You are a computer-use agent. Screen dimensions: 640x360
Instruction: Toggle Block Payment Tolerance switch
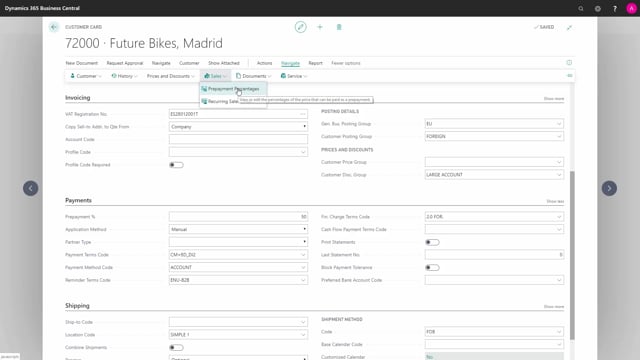click(x=432, y=268)
